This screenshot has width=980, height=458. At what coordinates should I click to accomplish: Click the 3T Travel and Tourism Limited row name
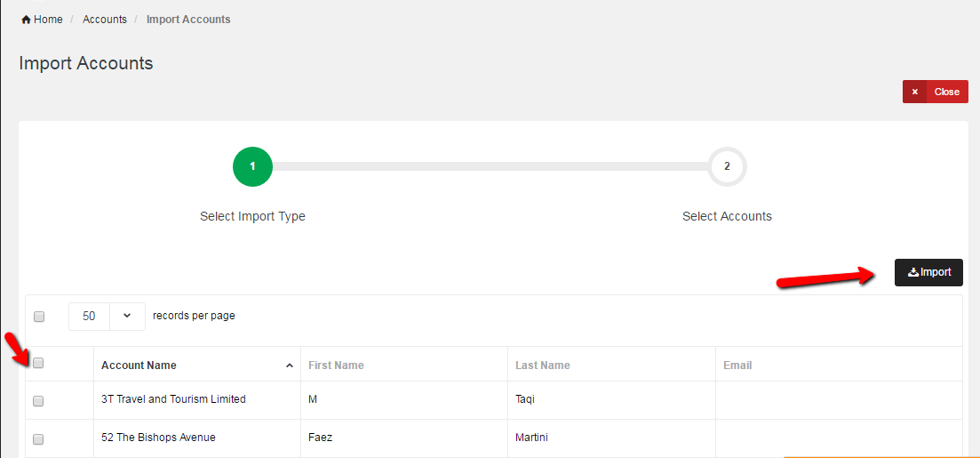click(173, 399)
